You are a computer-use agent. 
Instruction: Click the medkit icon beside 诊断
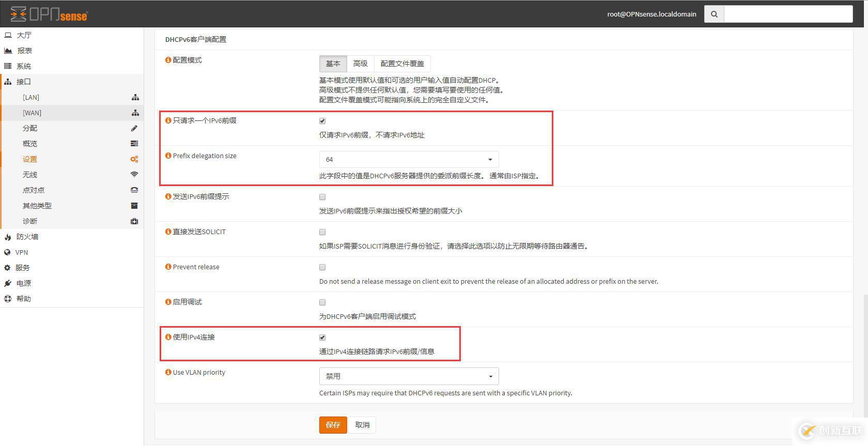[x=134, y=221]
